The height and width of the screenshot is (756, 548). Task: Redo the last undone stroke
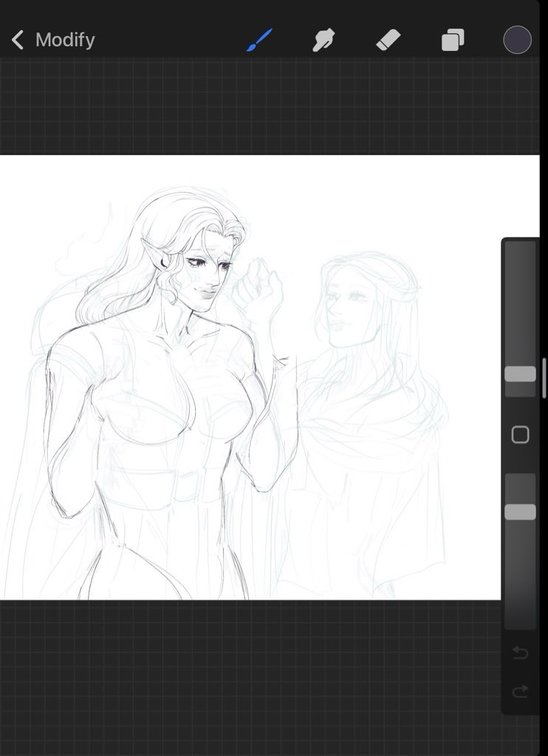click(520, 691)
